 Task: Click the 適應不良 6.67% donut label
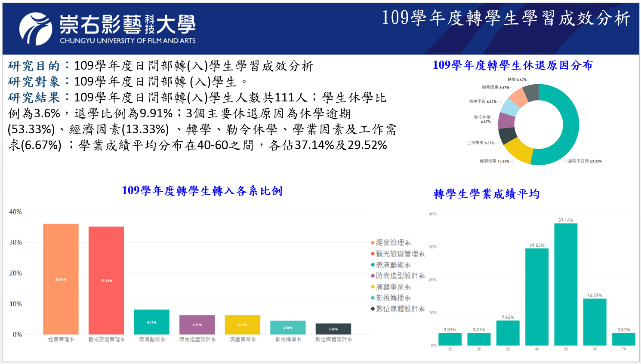coord(483,102)
